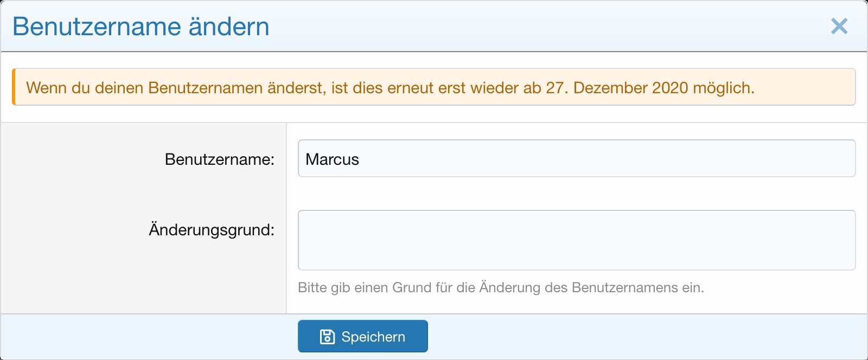Click the "Änderungsgrund:" field label
Screen dimensions: 868x360
pos(212,230)
